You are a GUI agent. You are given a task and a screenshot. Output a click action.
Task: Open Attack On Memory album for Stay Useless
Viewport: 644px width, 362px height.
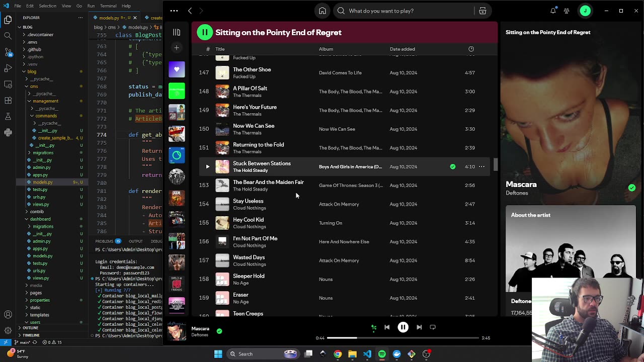[x=339, y=204]
